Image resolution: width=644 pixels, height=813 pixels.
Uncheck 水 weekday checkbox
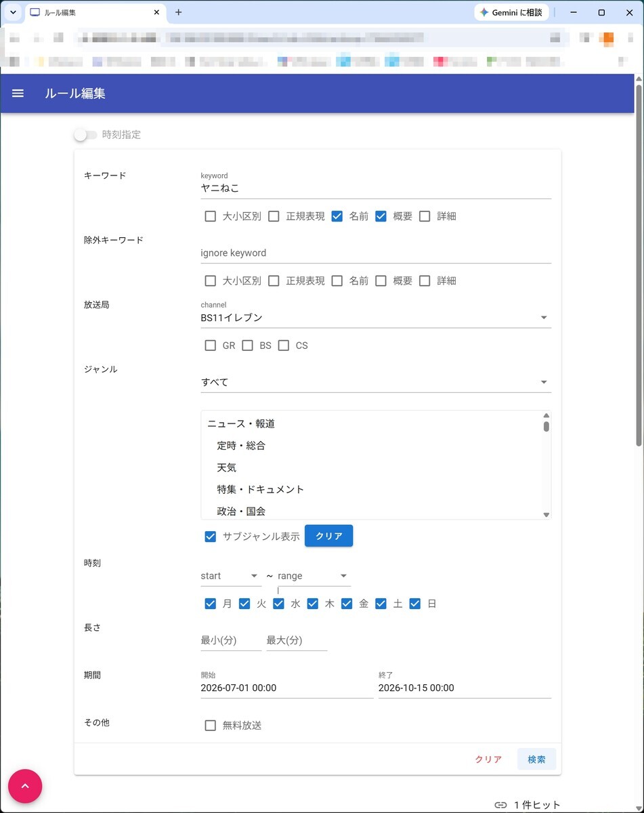point(278,604)
